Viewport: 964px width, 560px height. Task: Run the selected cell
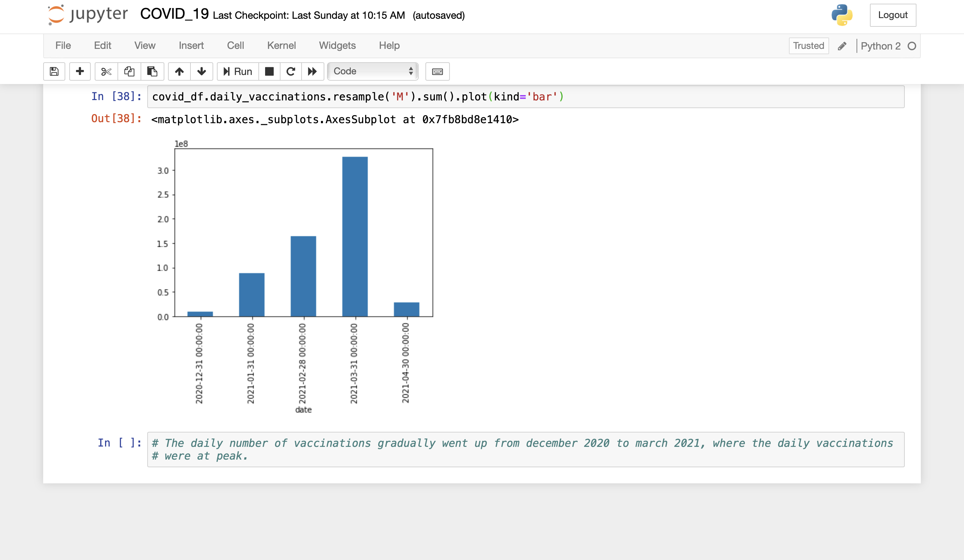(x=238, y=72)
